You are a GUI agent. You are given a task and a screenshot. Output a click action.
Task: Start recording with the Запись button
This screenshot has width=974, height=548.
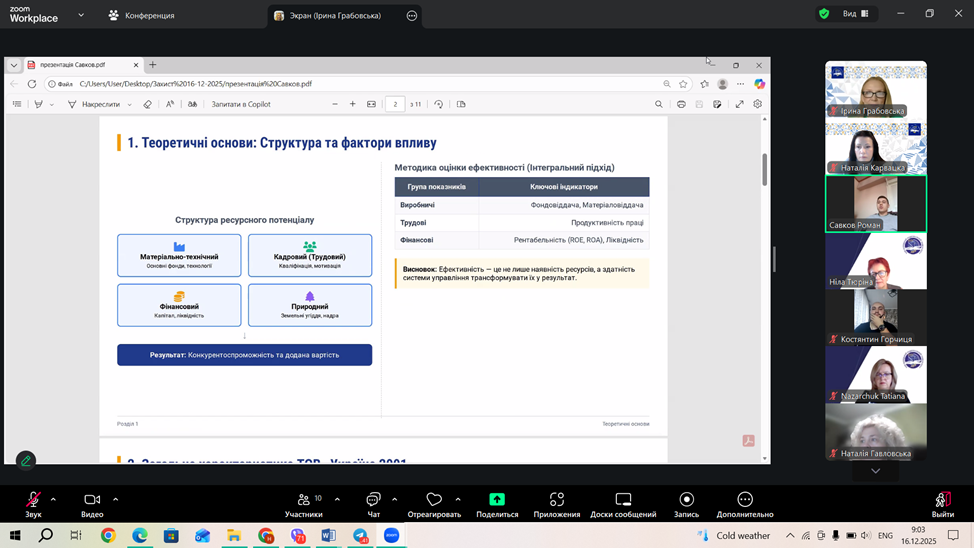(x=686, y=500)
